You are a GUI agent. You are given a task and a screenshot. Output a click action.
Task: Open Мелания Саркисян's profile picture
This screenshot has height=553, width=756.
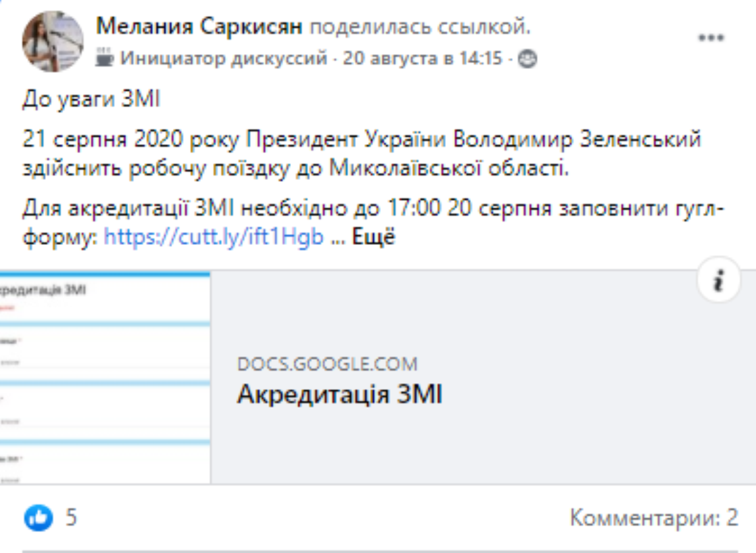point(52,41)
